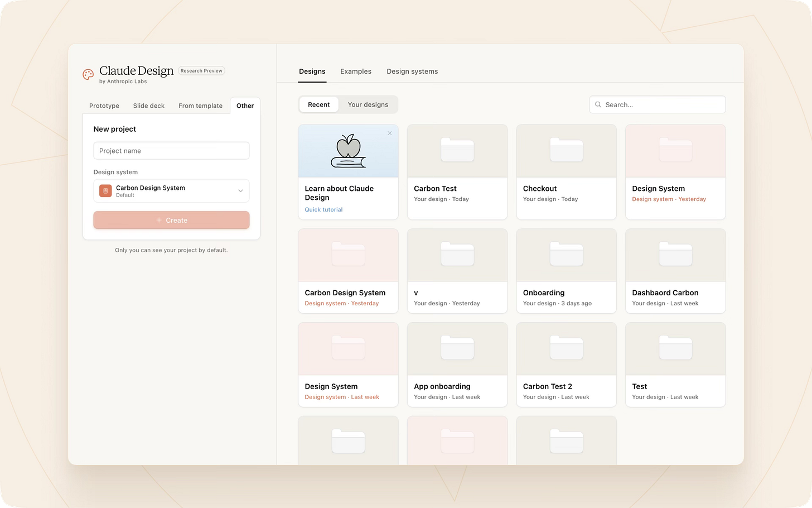Open the Examples tab

356,71
